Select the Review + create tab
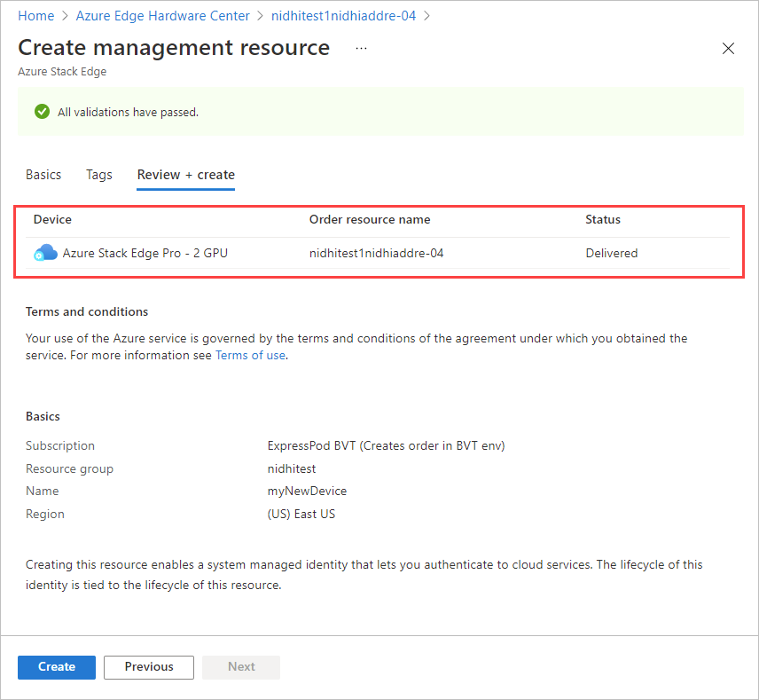 click(185, 175)
